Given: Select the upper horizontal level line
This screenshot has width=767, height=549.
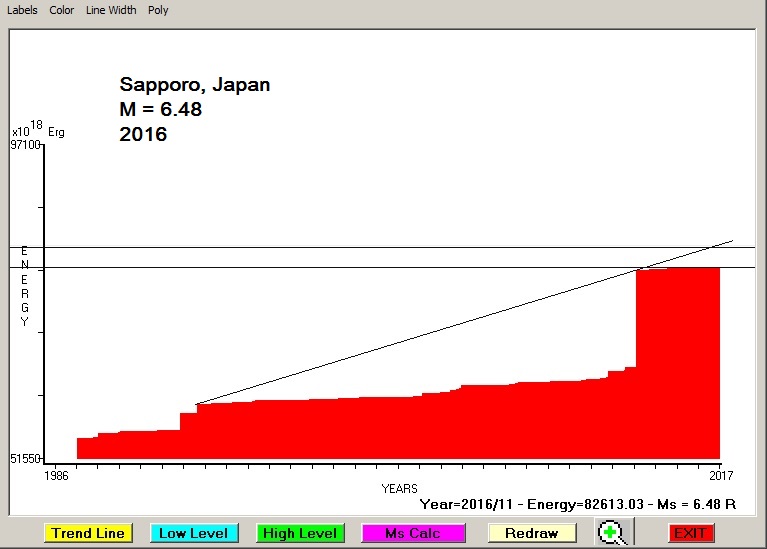Looking at the screenshot, I should point(300,247).
